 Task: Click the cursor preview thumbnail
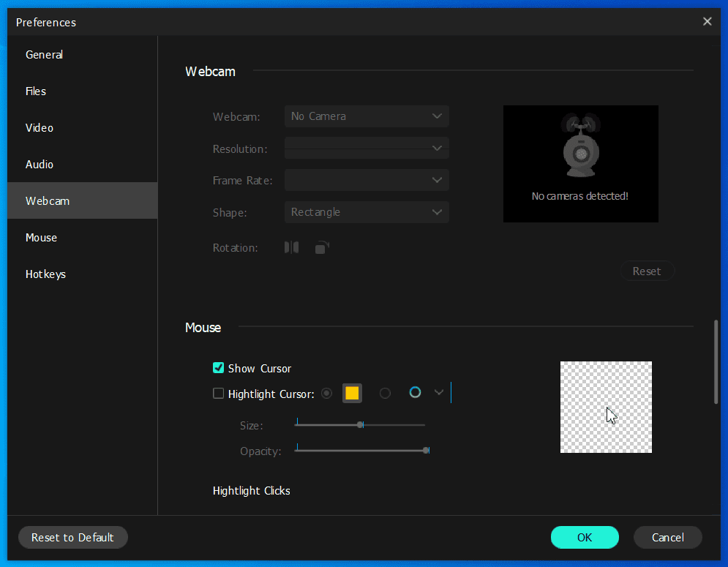606,407
